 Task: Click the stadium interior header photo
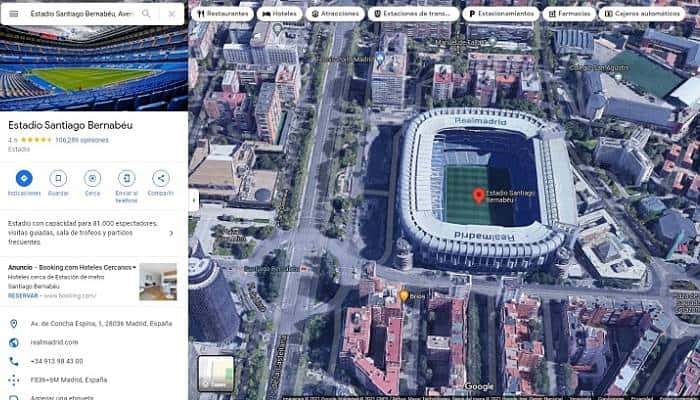tap(94, 68)
